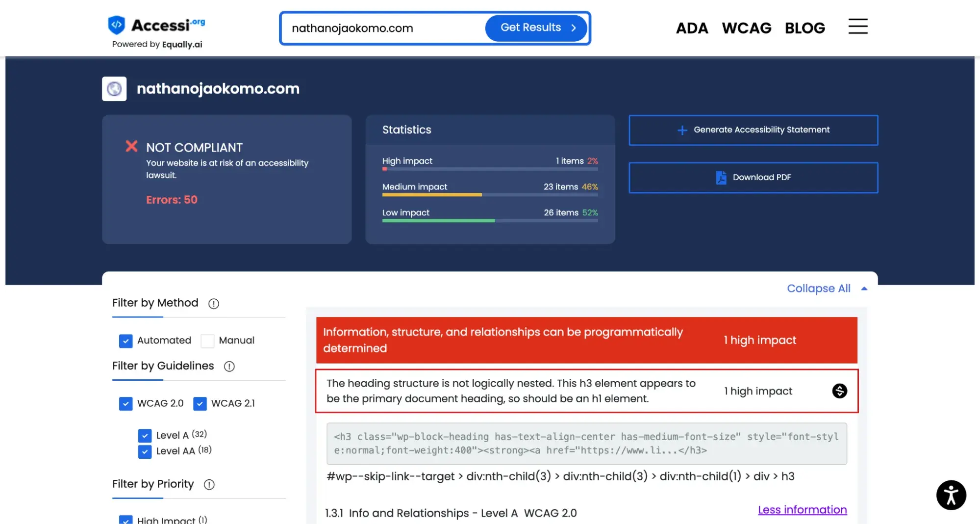
Task: Click the Low impact progress bar
Action: (490, 221)
